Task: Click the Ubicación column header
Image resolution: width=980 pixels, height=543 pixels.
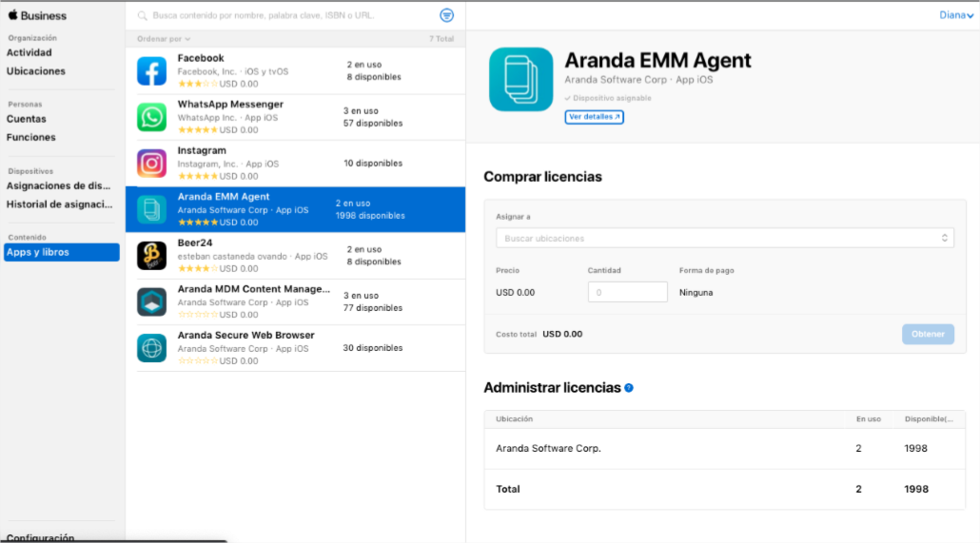Action: pos(515,419)
